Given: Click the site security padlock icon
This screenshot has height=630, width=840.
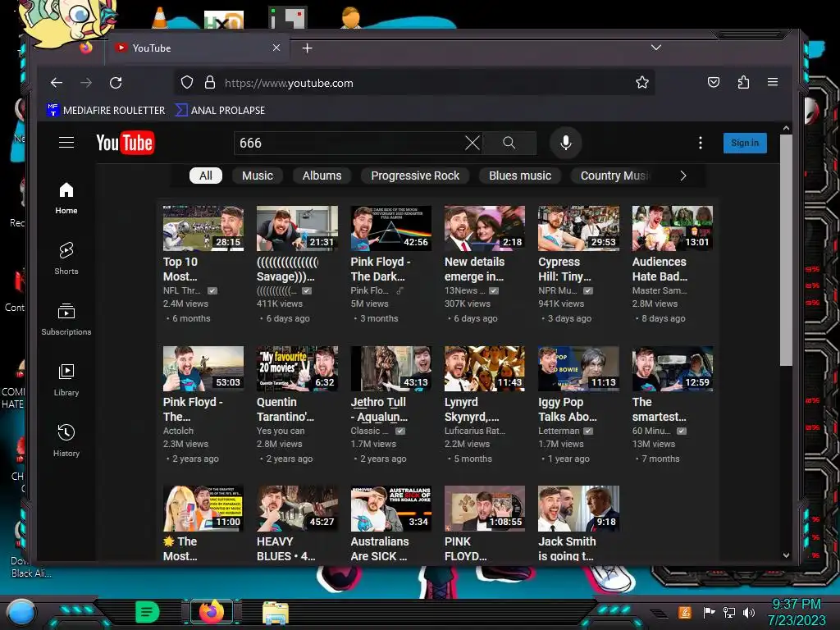Looking at the screenshot, I should tap(210, 83).
